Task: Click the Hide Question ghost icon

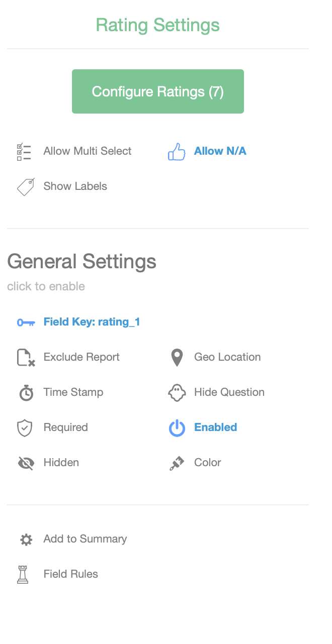Action: pos(177,393)
